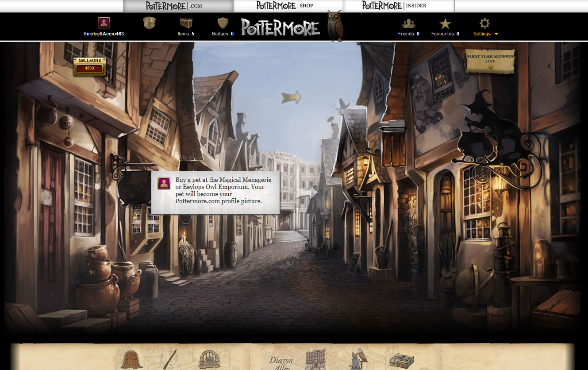The image size is (588, 370).
Task: Click the Favourites star icon
Action: point(445,23)
